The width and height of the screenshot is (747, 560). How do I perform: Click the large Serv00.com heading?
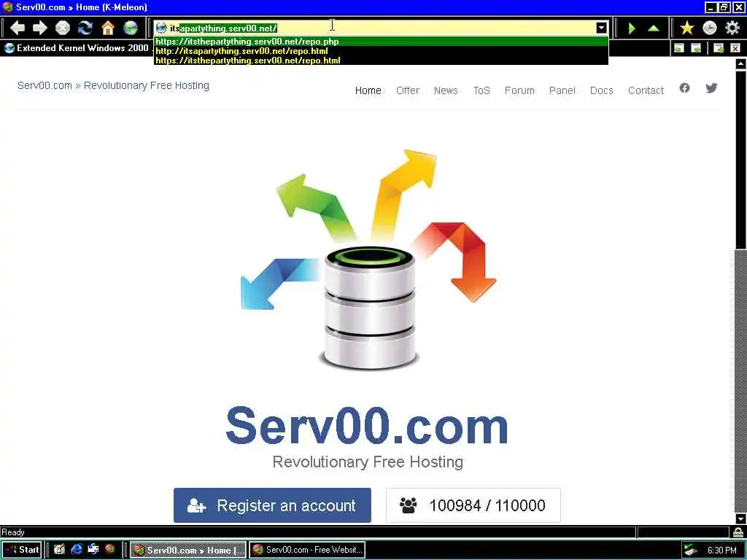367,425
